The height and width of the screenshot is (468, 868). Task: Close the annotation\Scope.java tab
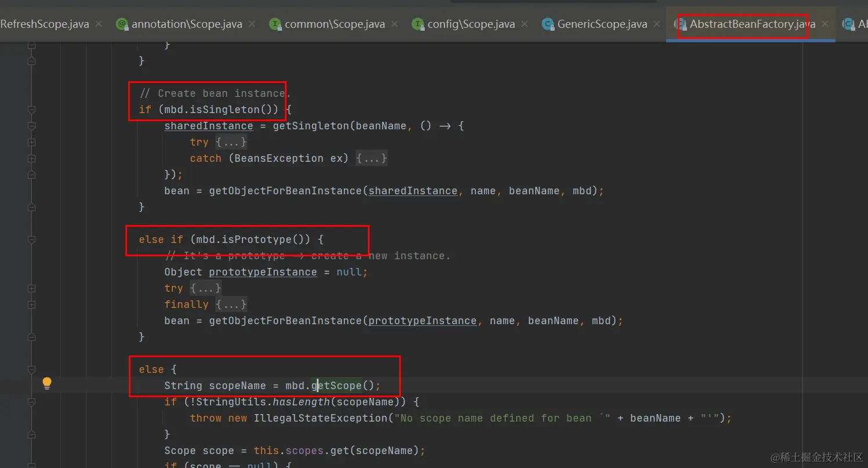tap(252, 24)
